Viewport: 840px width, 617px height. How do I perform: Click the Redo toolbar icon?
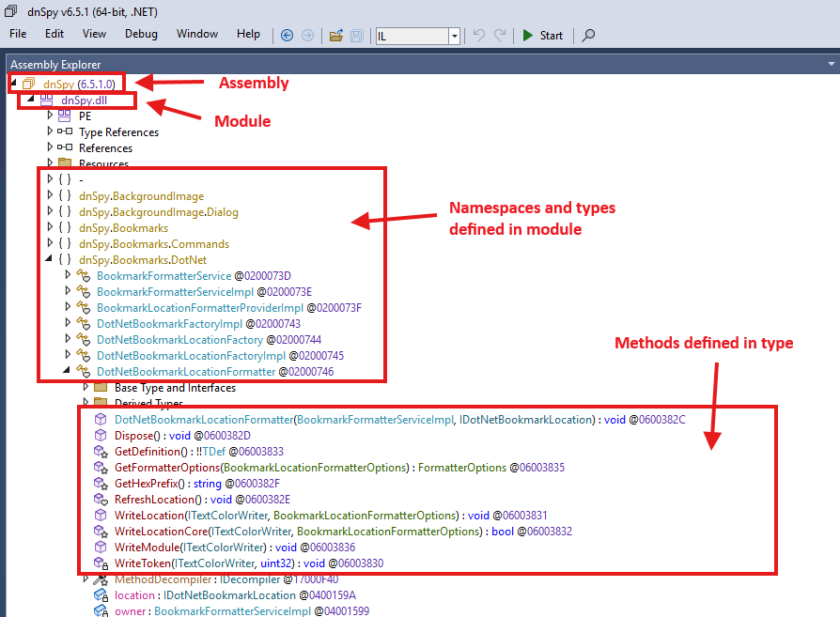[x=499, y=36]
